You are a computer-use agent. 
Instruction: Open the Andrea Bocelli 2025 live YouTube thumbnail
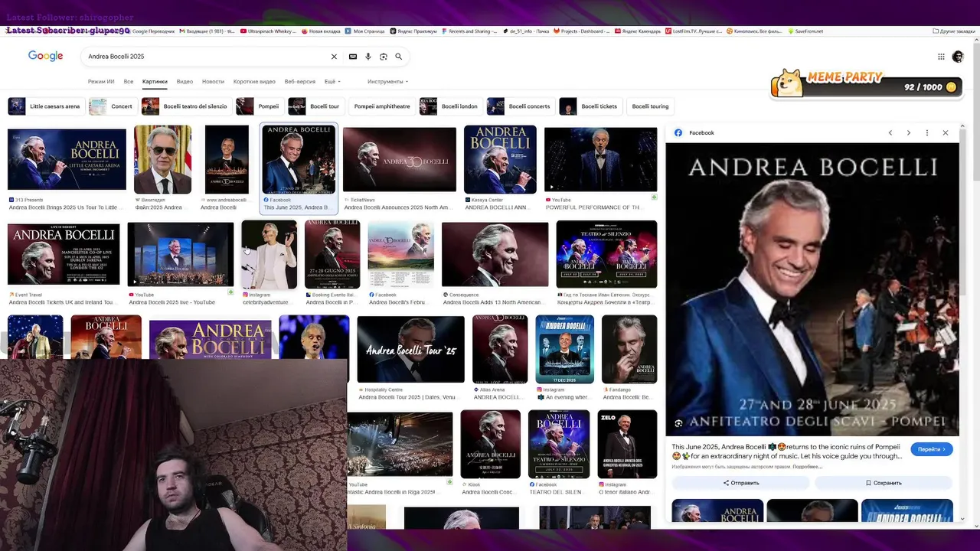(x=181, y=254)
